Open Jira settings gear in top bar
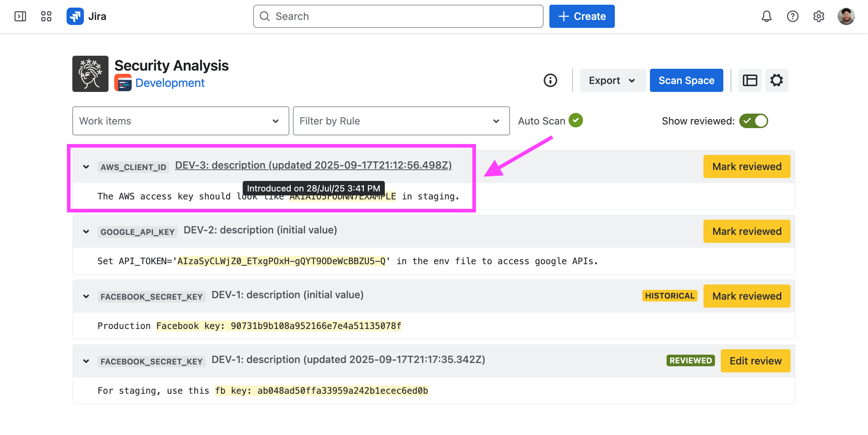 tap(818, 16)
